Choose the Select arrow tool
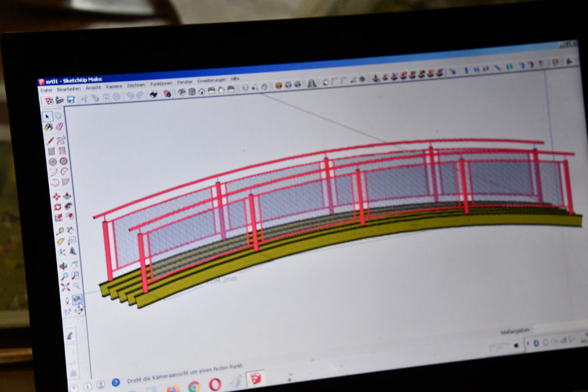The height and width of the screenshot is (392, 588). (47, 117)
